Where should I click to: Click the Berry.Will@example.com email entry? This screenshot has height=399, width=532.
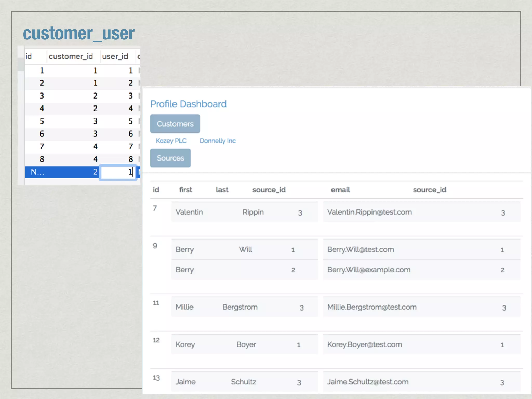pos(369,270)
